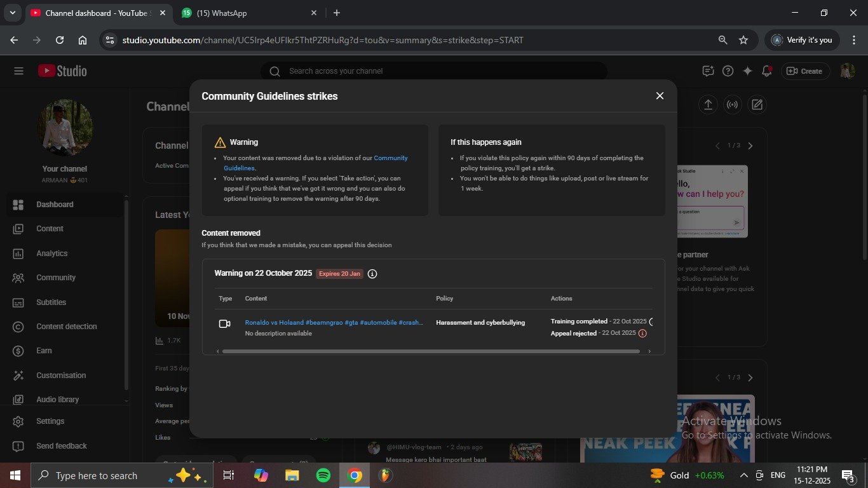
Task: Open Analytics in the sidebar
Action: (51, 254)
